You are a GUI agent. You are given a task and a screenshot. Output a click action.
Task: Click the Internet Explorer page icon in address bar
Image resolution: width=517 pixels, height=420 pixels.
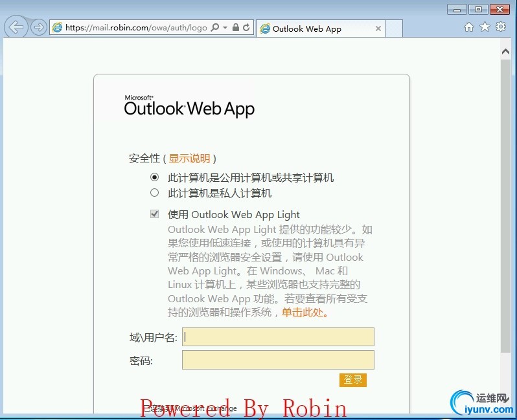pyautogui.click(x=57, y=27)
